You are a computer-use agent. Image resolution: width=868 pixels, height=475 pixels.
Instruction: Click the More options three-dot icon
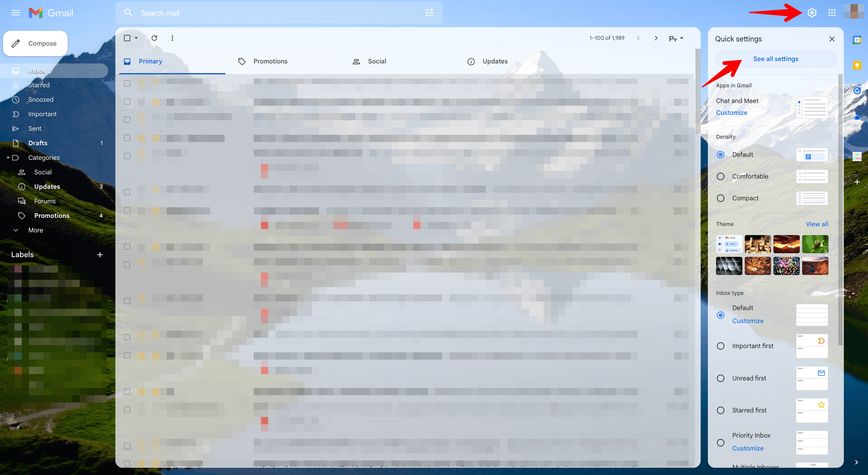point(172,38)
